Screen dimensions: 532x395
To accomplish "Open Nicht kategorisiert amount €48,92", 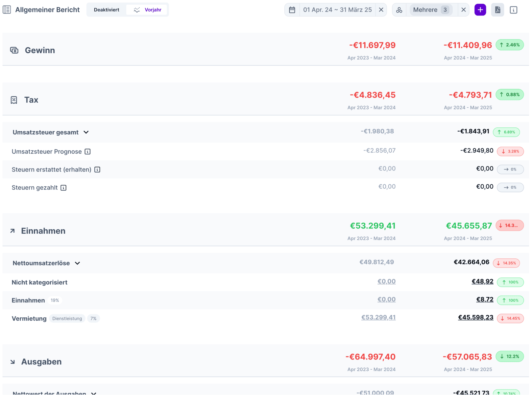I will coord(482,281).
